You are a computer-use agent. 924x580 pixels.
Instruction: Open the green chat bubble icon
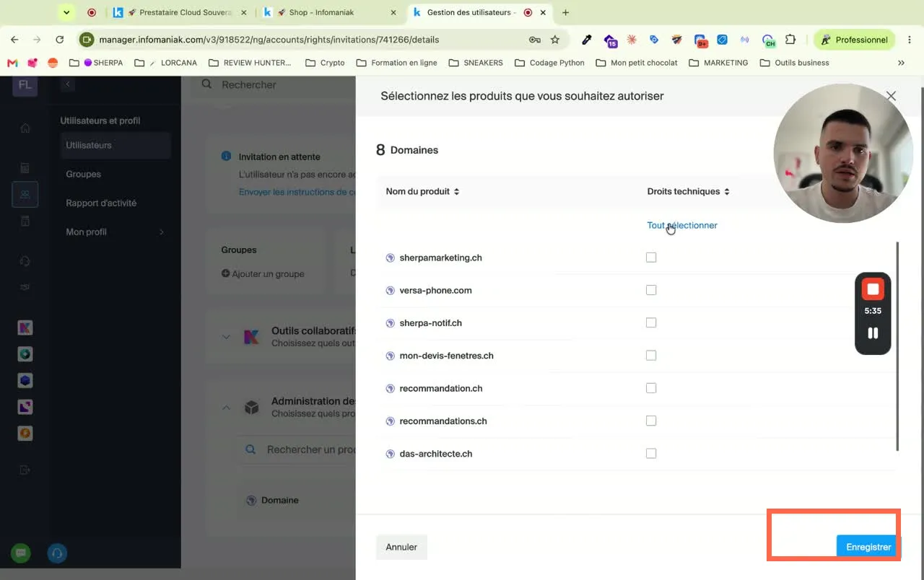(x=21, y=553)
